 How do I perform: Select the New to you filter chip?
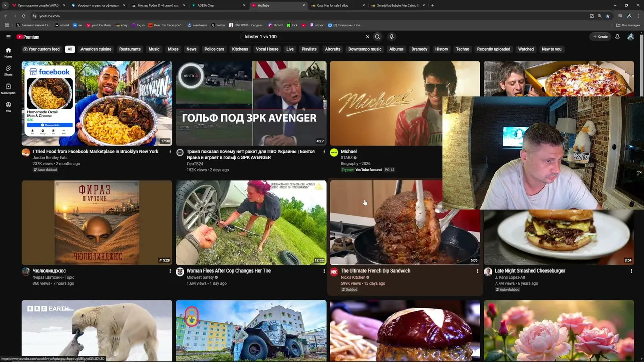pos(552,49)
